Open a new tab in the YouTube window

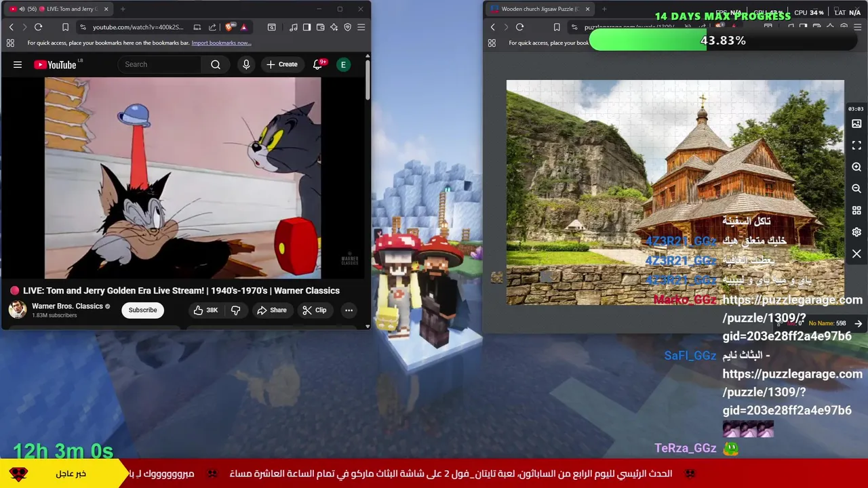pyautogui.click(x=123, y=9)
